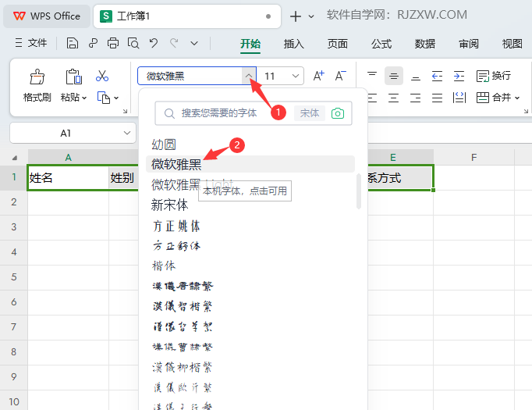Open alignment group dialog launcher
The height and width of the screenshot is (410, 532).
[x=526, y=111]
